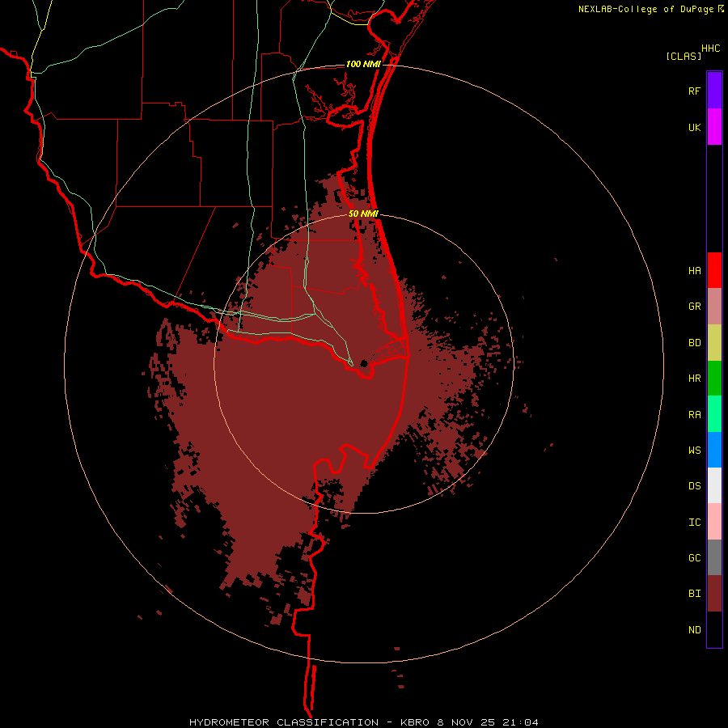Click the HR green legend swatch
The image size is (728, 728).
[x=714, y=379]
